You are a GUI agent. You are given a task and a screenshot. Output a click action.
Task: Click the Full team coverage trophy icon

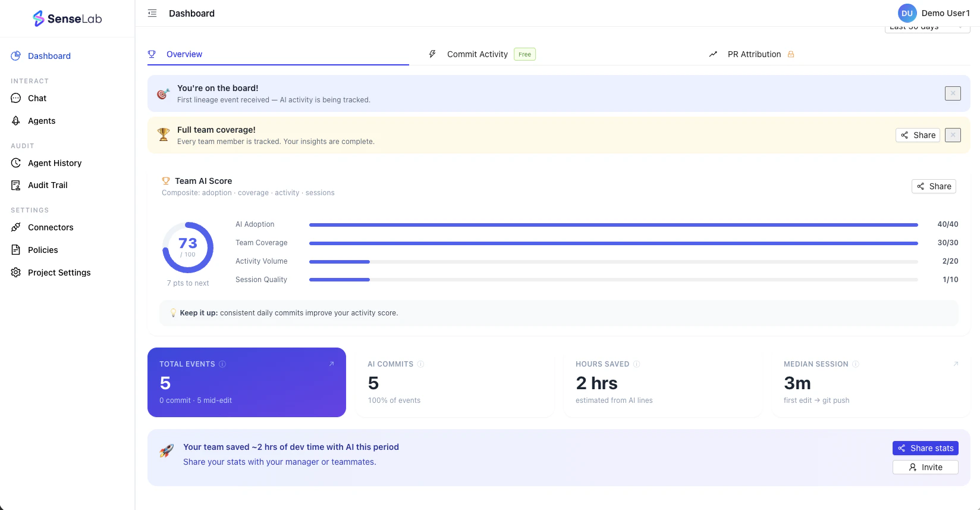[164, 135]
